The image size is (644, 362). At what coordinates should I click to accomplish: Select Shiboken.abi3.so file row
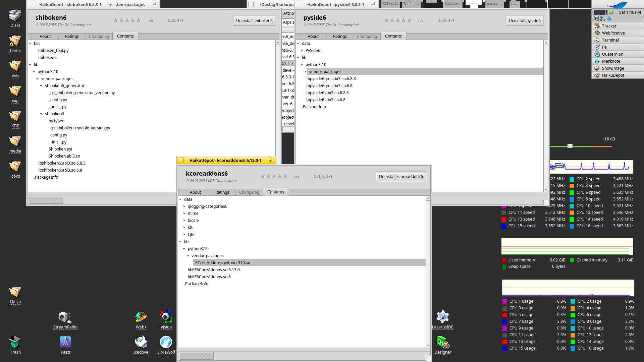64,156
